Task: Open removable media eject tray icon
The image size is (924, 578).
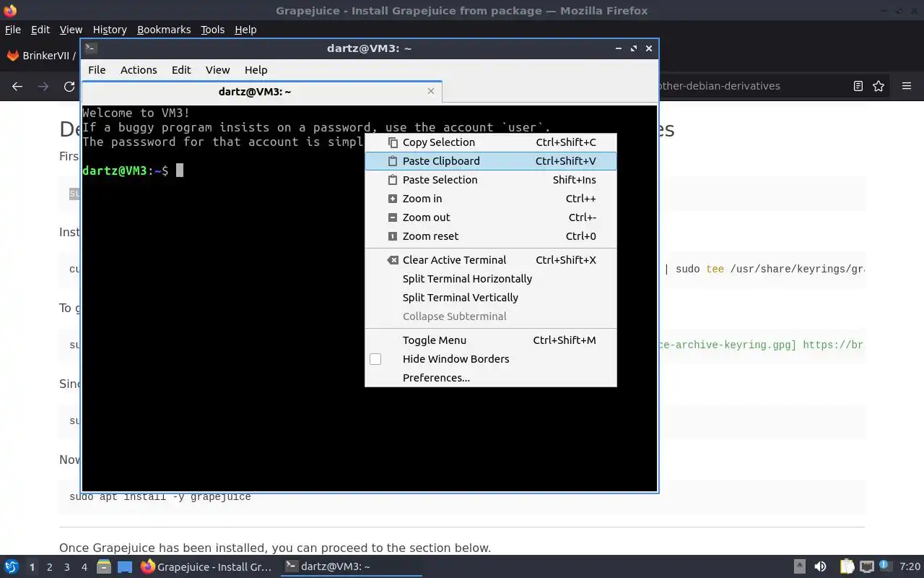Action: [x=799, y=566]
